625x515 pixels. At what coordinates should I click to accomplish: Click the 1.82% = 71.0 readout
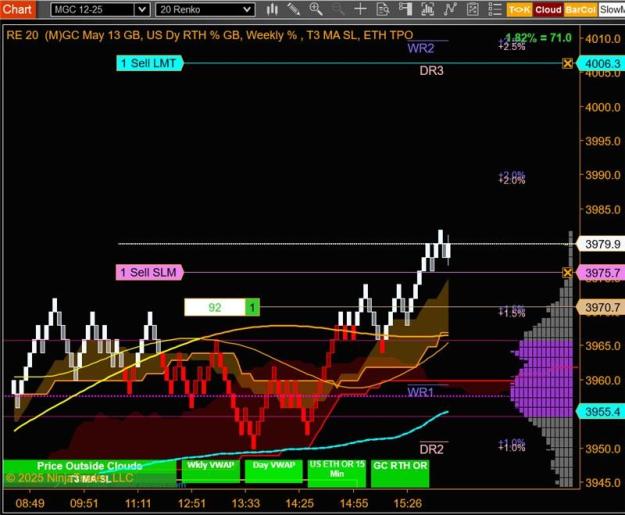[539, 38]
